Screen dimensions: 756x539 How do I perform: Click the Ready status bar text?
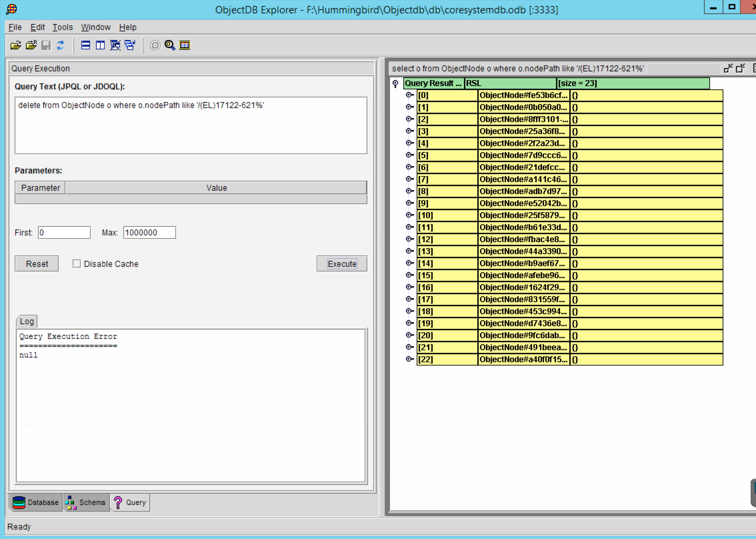19,527
